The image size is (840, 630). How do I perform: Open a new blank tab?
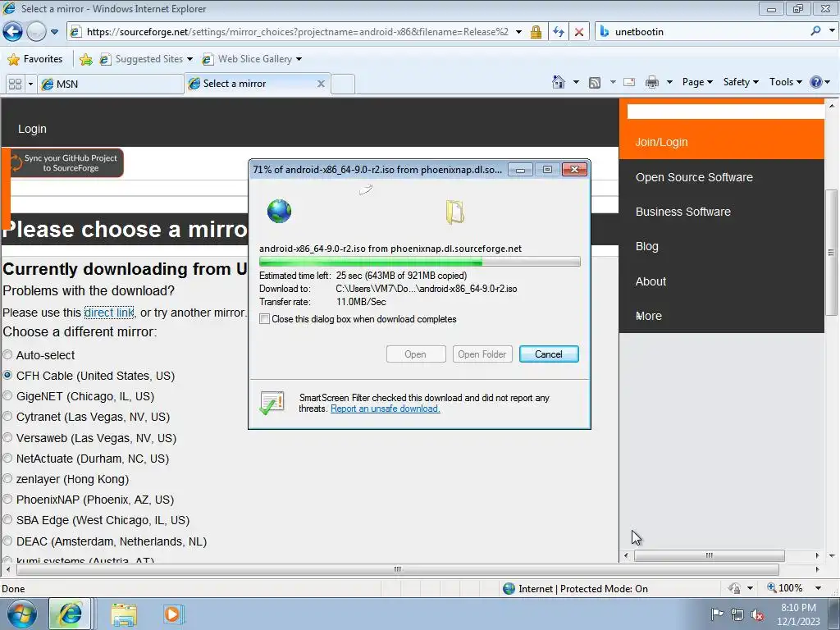coord(343,84)
